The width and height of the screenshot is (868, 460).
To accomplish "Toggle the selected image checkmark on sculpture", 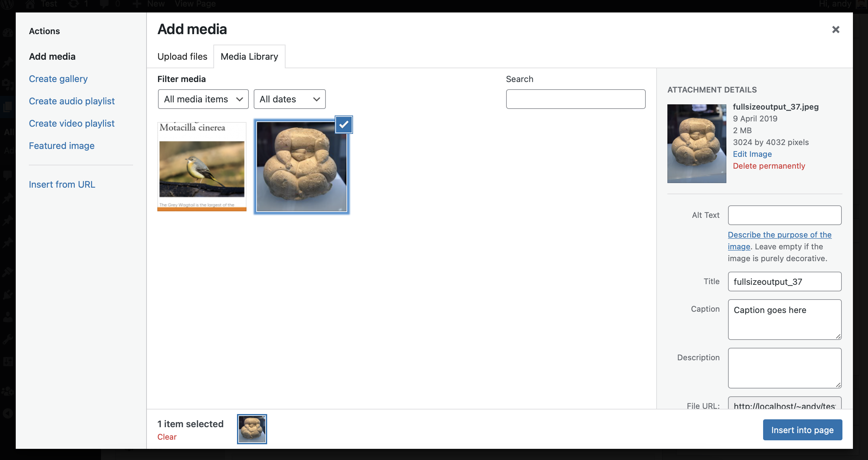I will tap(343, 125).
